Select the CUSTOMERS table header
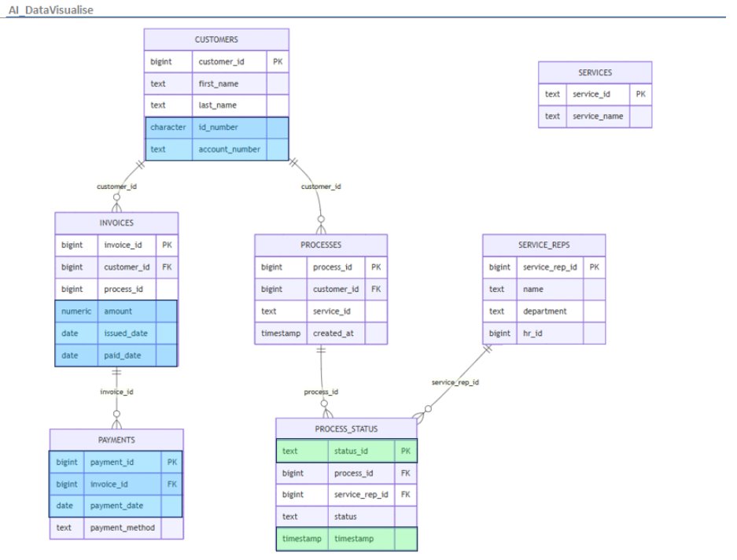This screenshot has width=737, height=560. click(x=216, y=39)
